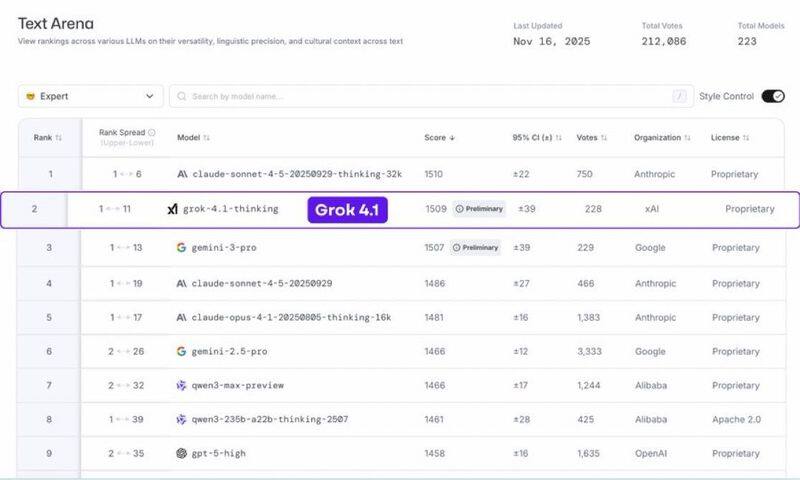Click the Score descending sort arrow
800x480 pixels.
pyautogui.click(x=452, y=137)
